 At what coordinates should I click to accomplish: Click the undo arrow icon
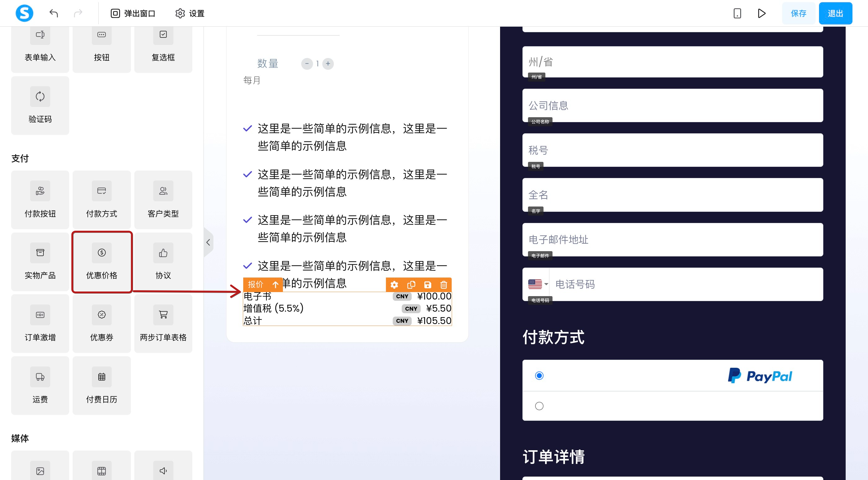click(54, 13)
